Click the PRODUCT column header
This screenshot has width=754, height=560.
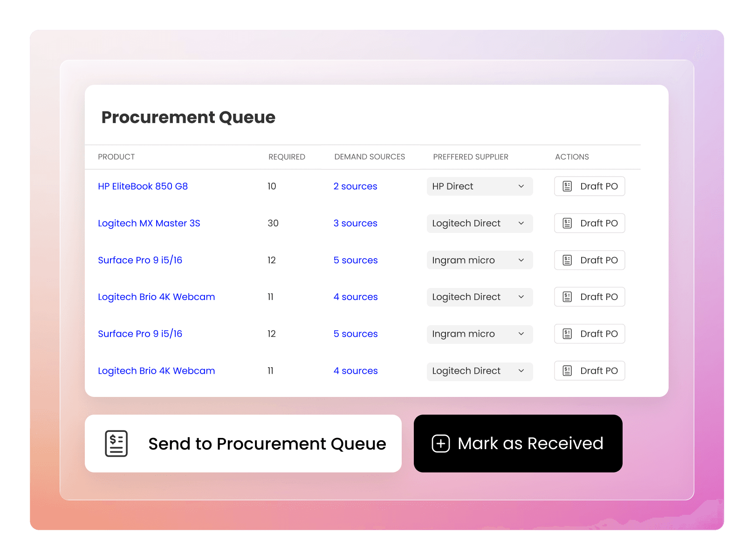(x=117, y=157)
